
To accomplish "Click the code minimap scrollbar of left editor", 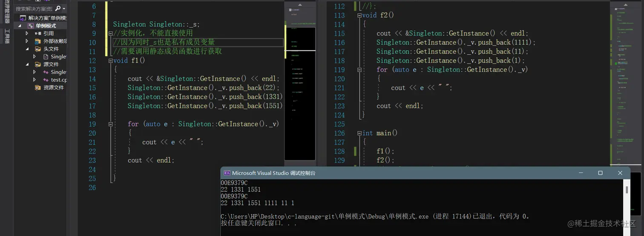I will coord(300,83).
